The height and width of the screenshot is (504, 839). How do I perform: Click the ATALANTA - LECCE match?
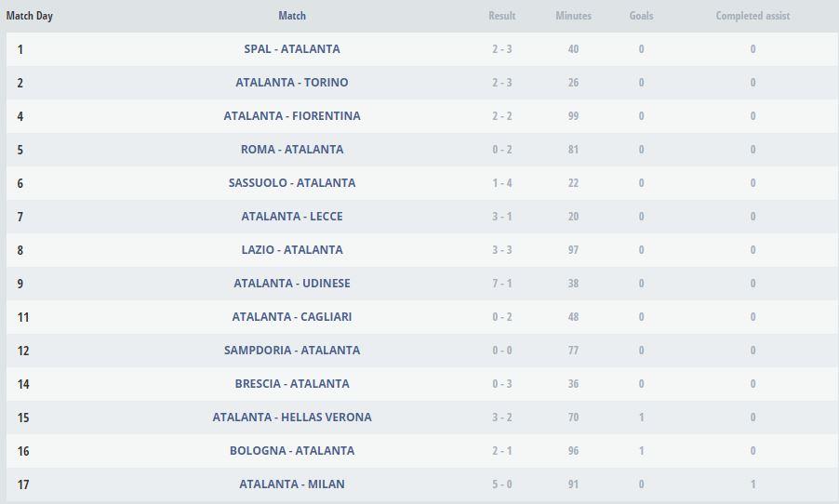click(x=292, y=217)
